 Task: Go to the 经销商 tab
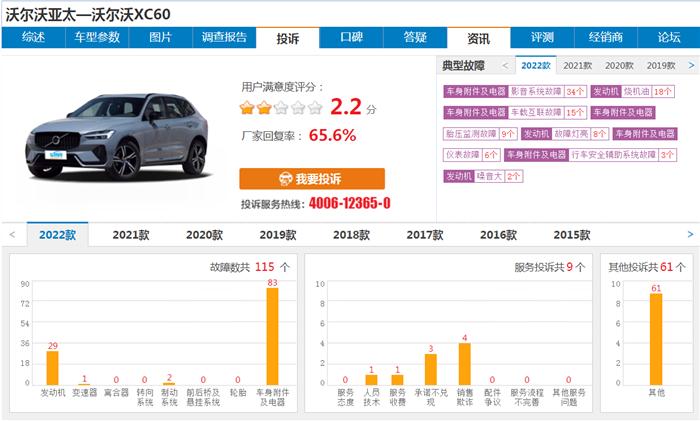point(606,38)
